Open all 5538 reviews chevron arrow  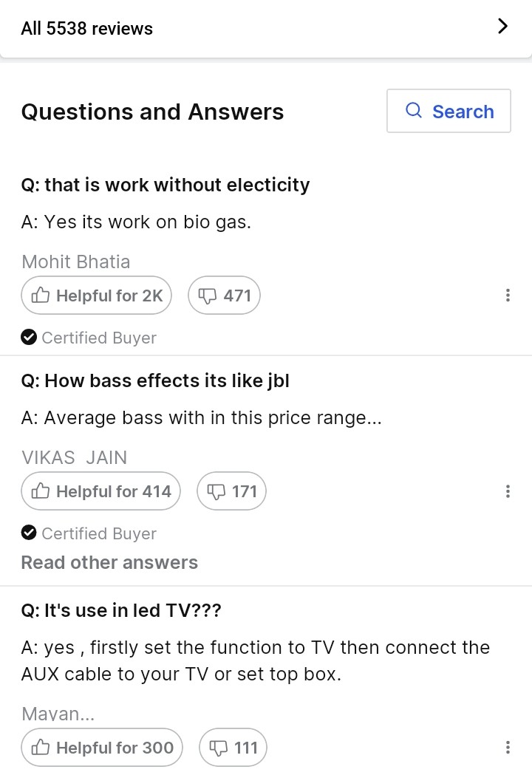tap(502, 27)
